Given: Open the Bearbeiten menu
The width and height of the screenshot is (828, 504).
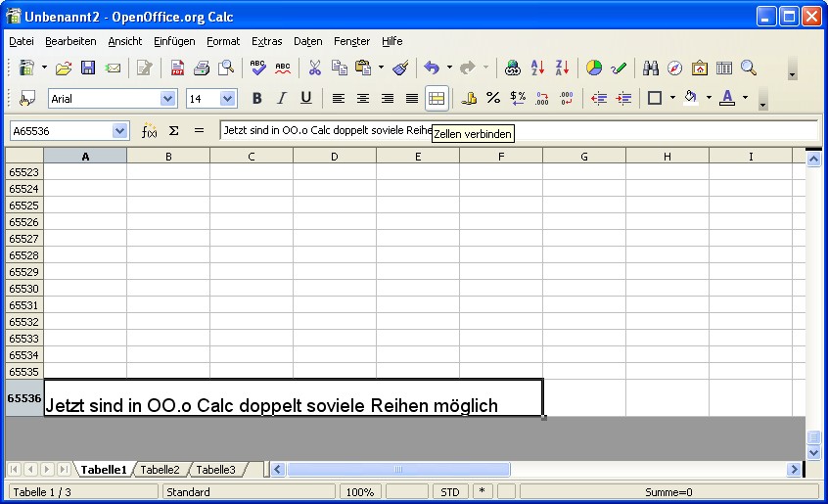Looking at the screenshot, I should [70, 41].
